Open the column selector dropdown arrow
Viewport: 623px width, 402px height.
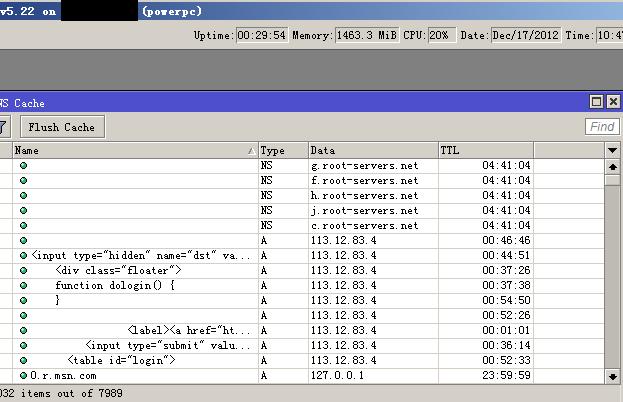click(612, 151)
